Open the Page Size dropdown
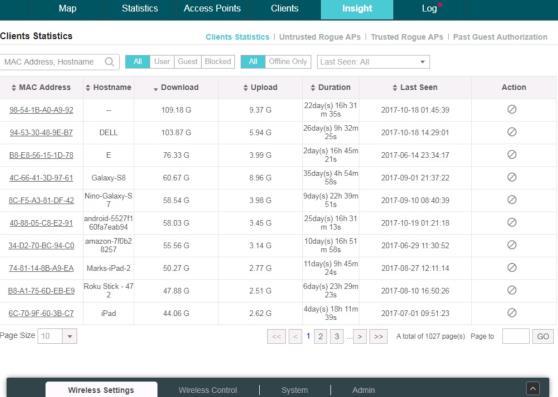This screenshot has width=558, height=397. point(57,336)
